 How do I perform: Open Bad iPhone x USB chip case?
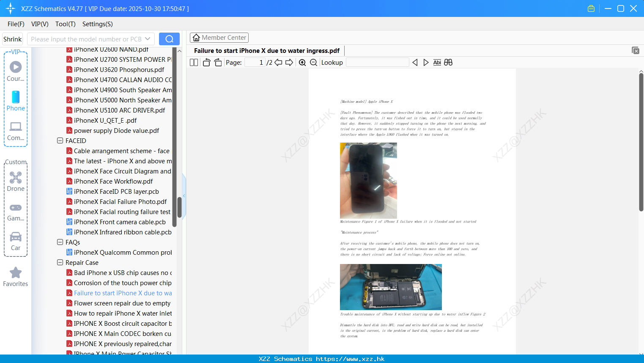click(x=123, y=272)
